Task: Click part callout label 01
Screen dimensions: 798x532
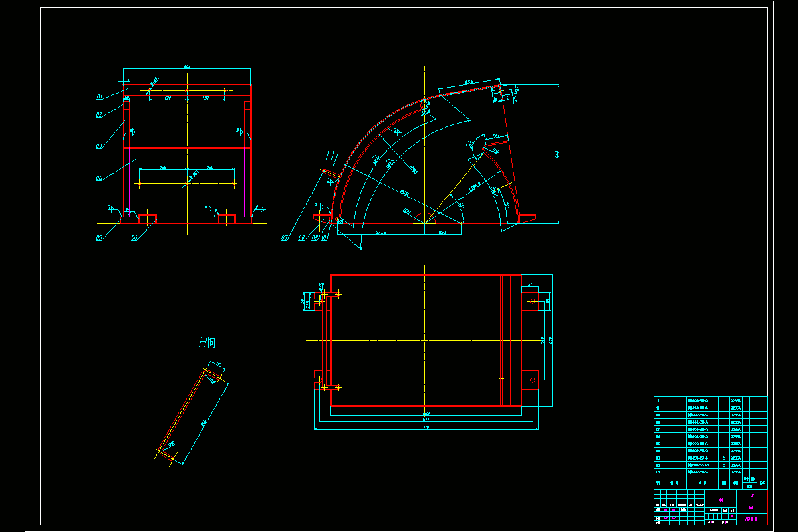Action: [99, 97]
